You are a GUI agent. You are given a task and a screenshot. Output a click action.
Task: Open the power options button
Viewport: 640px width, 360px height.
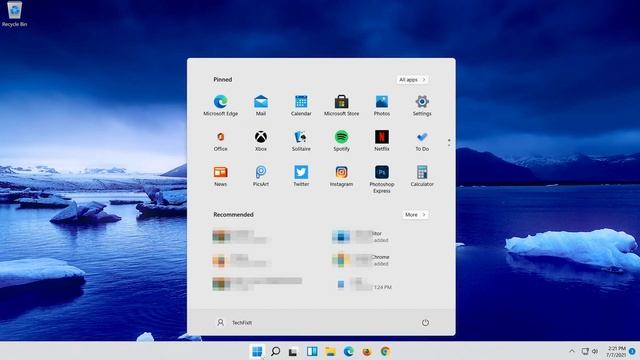[x=425, y=322]
